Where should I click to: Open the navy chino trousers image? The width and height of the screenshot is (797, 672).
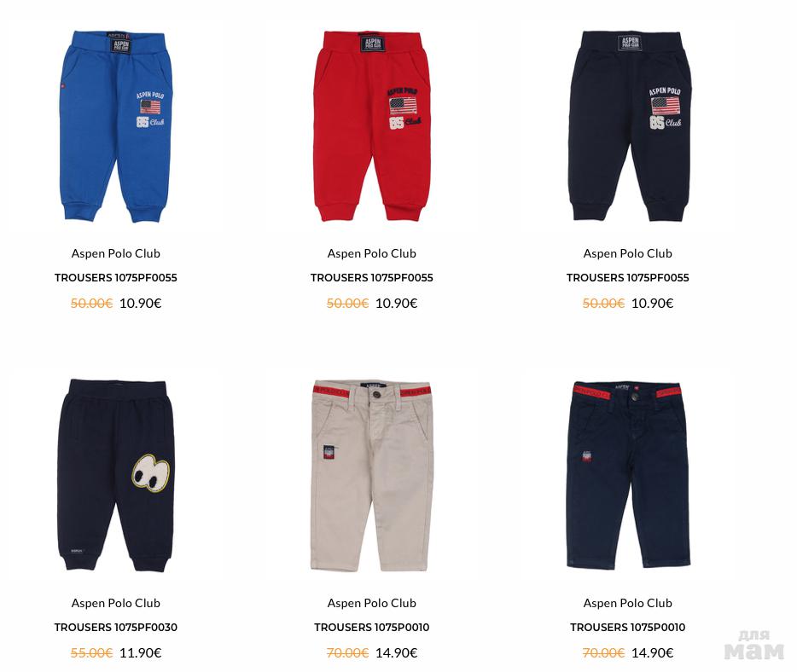click(628, 475)
